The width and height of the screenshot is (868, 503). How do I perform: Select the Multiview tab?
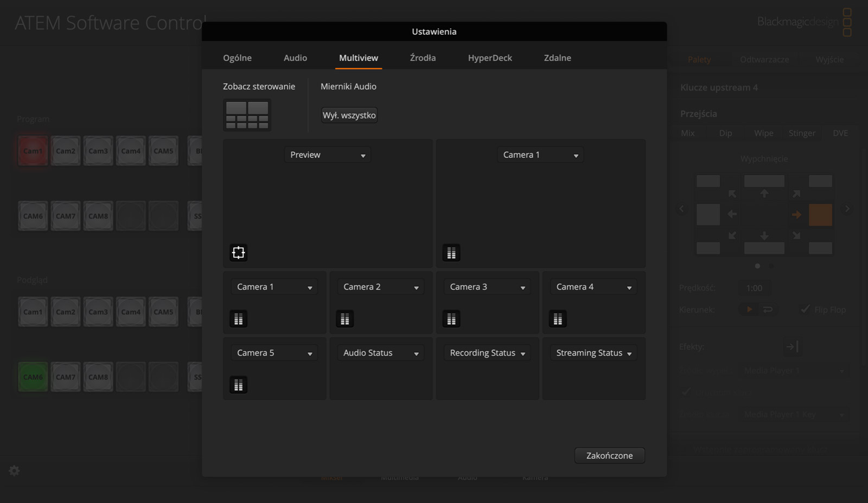coord(359,58)
